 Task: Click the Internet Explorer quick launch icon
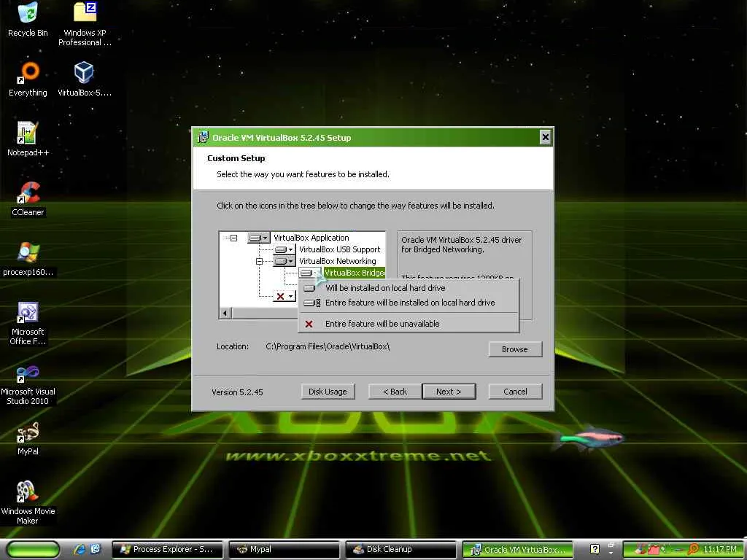80,549
